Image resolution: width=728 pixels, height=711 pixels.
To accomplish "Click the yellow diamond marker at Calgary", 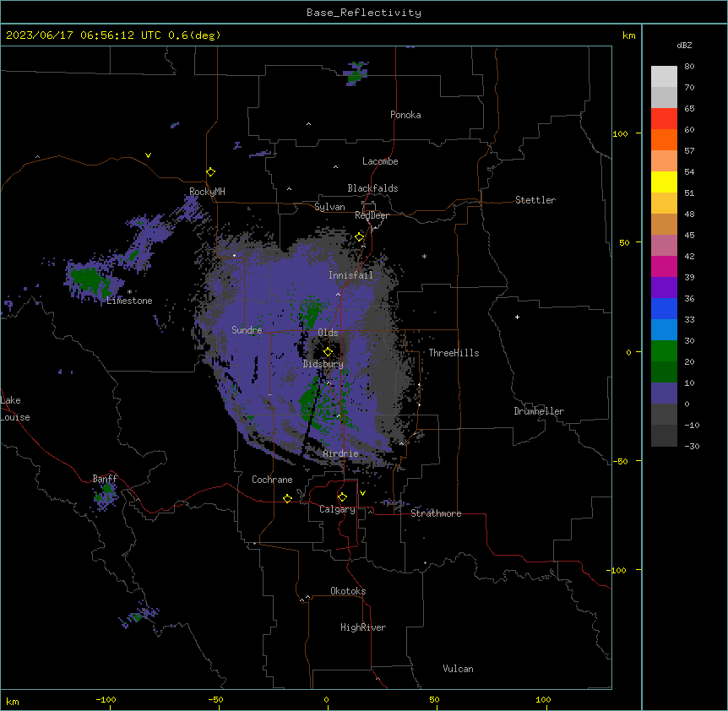I will [x=342, y=497].
